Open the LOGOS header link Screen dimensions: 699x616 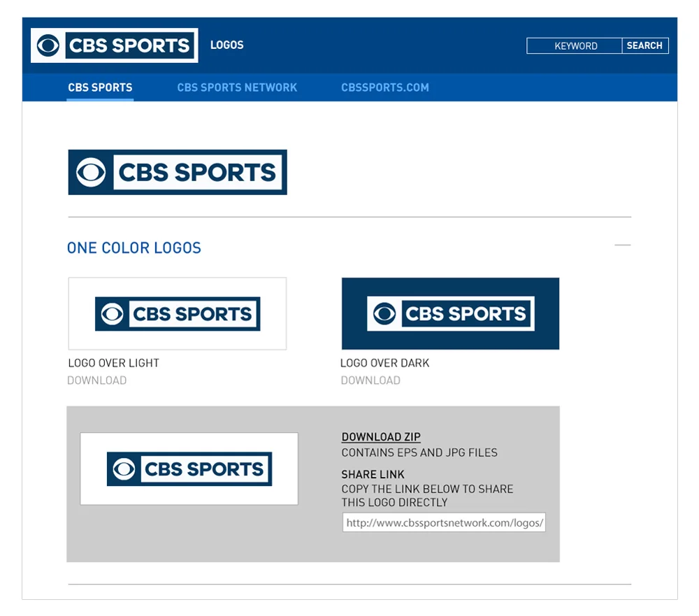coord(227,45)
